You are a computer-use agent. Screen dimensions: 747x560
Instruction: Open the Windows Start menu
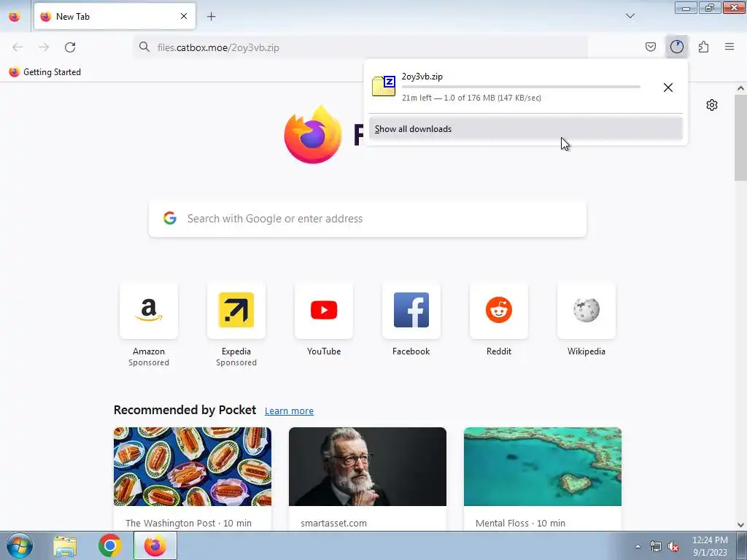coord(20,545)
